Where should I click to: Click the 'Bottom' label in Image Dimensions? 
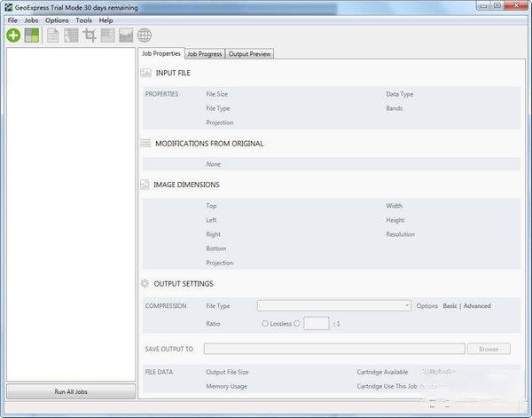216,248
